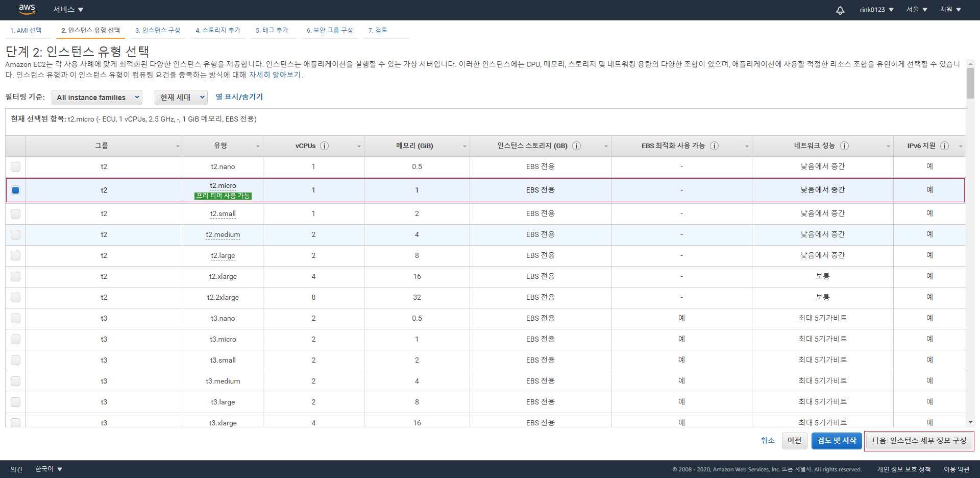Select the t2.nano instance checkbox
This screenshot has width=980, height=478.
point(16,166)
